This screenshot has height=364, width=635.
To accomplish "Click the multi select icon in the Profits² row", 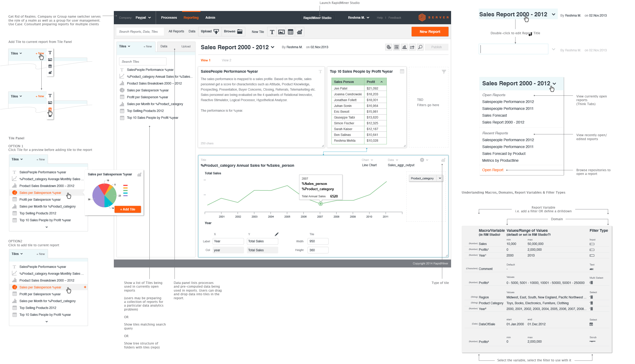I will point(592,283).
